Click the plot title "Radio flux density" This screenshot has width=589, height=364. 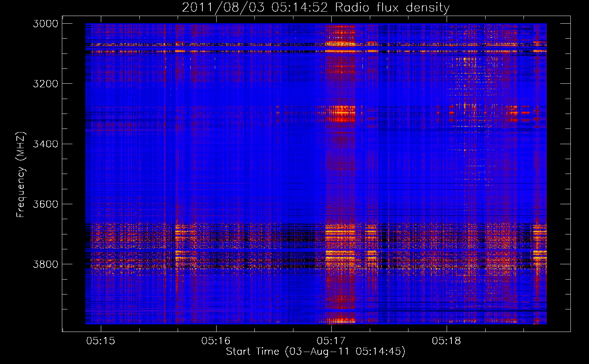392,7
